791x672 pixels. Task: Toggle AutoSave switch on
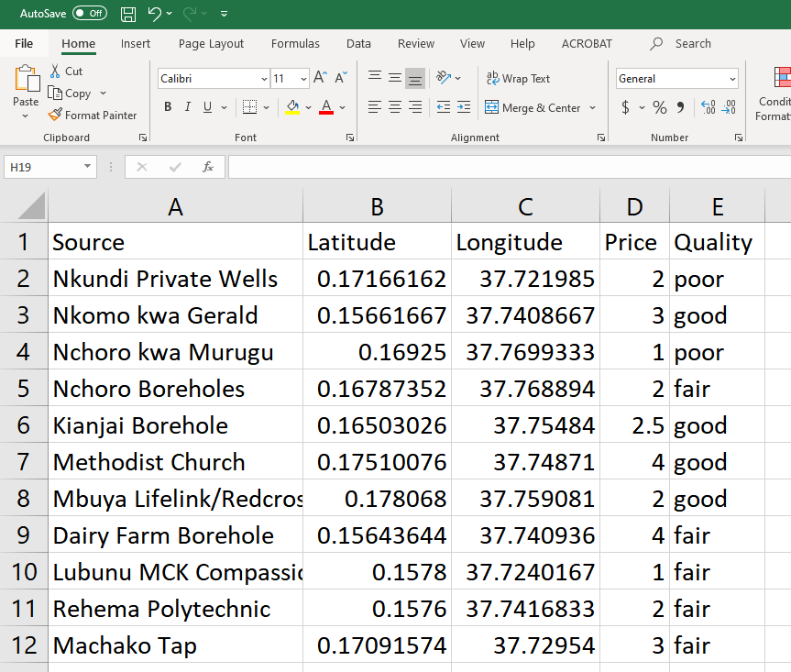(89, 14)
